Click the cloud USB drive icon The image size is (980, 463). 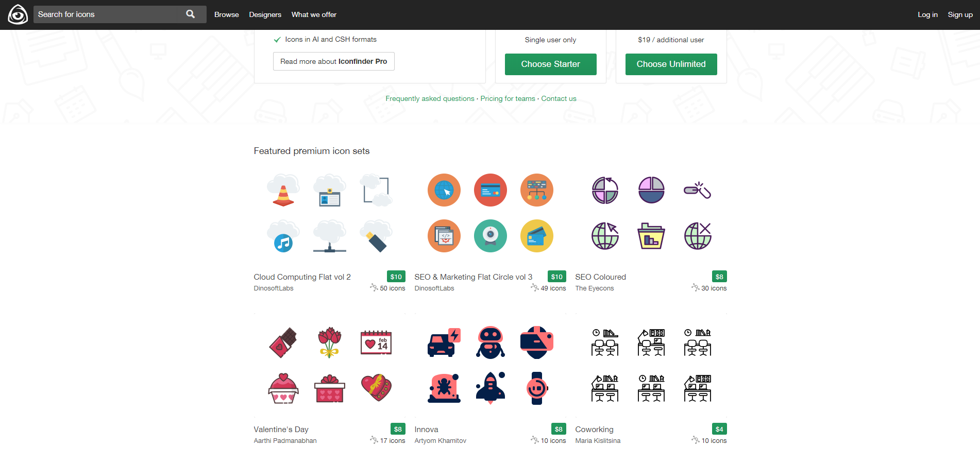(x=376, y=236)
